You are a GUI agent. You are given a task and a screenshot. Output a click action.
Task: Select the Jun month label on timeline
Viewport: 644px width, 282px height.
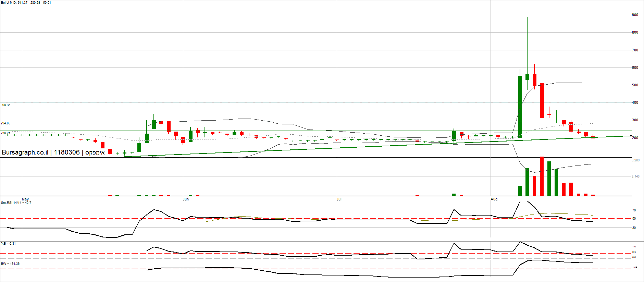click(186, 199)
